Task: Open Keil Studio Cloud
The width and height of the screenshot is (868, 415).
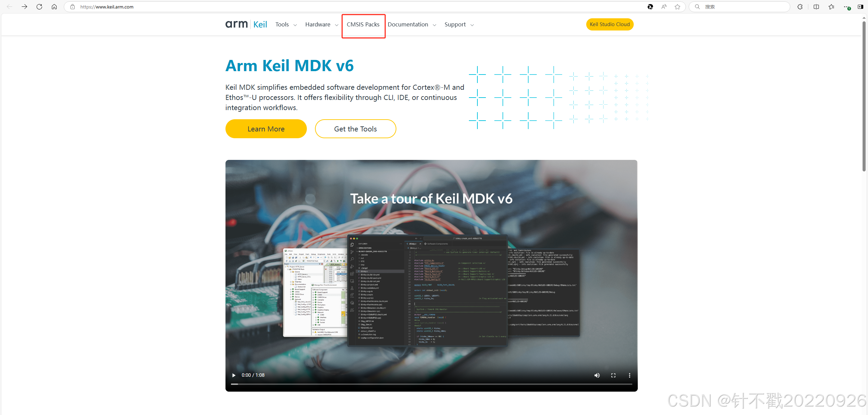Action: click(610, 24)
